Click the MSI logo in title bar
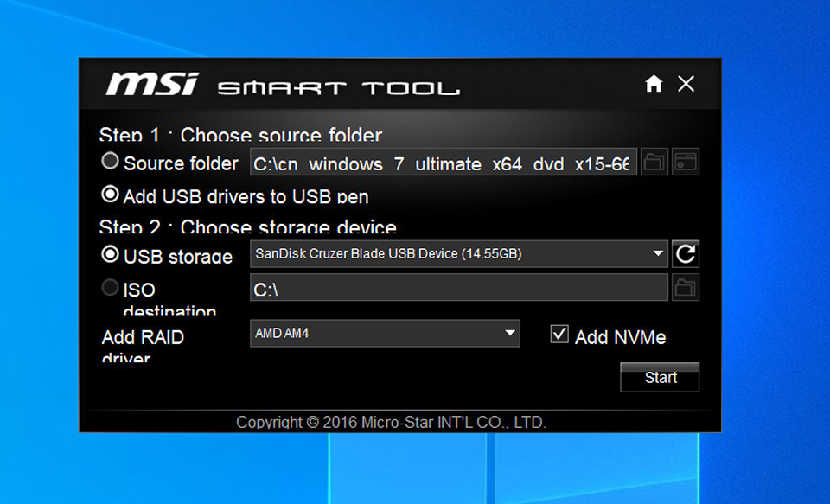Image resolution: width=830 pixels, height=504 pixels. tap(152, 84)
